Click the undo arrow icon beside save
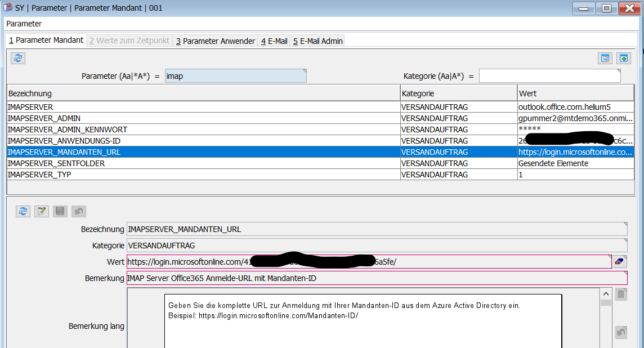The image size is (644, 348). point(79,211)
